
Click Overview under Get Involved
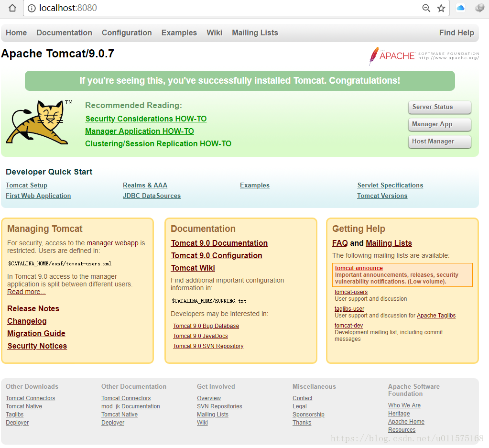(x=208, y=398)
